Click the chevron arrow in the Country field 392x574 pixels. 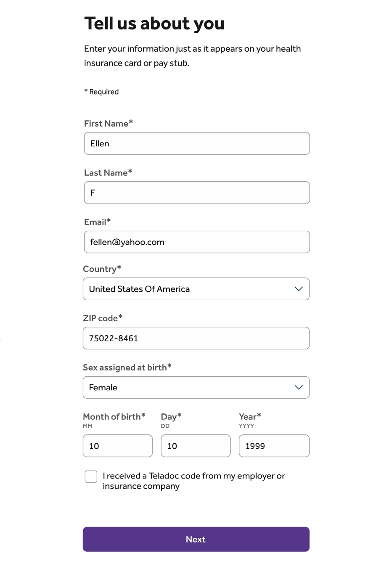tap(299, 289)
